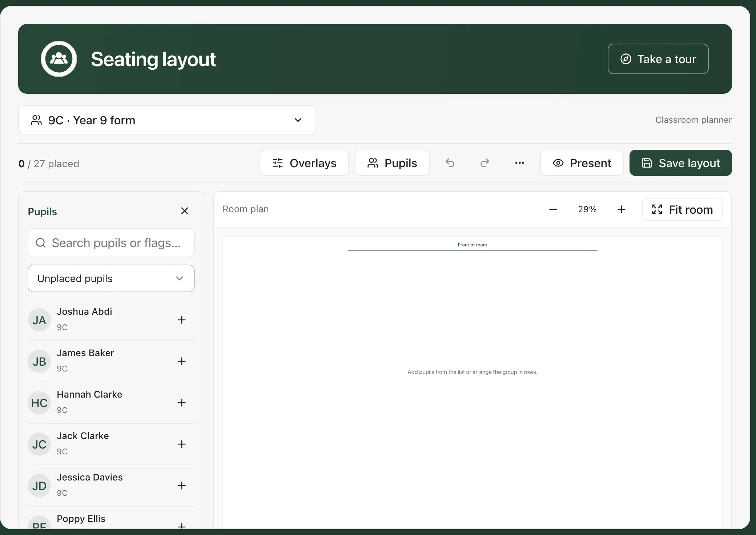Start Present mode
The image size is (756, 535).
pos(582,163)
